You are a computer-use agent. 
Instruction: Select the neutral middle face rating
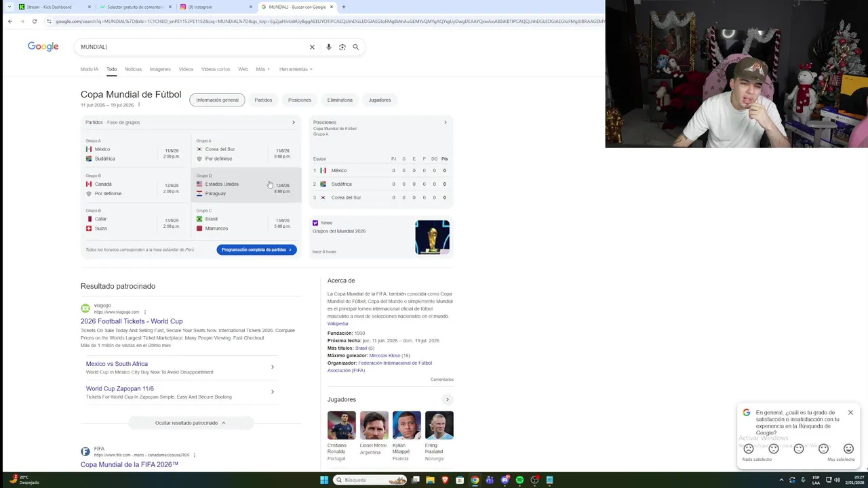[x=799, y=449]
